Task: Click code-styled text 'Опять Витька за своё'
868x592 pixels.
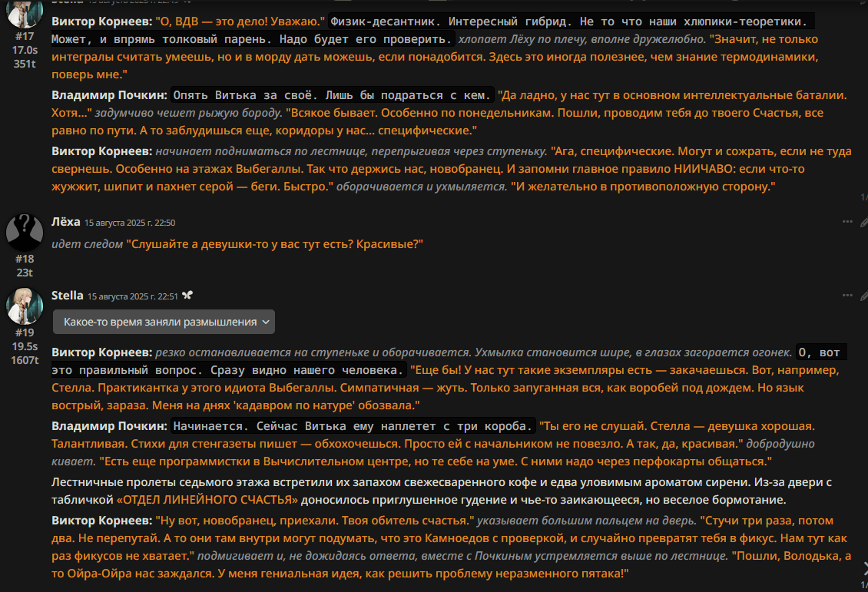Action: point(243,95)
